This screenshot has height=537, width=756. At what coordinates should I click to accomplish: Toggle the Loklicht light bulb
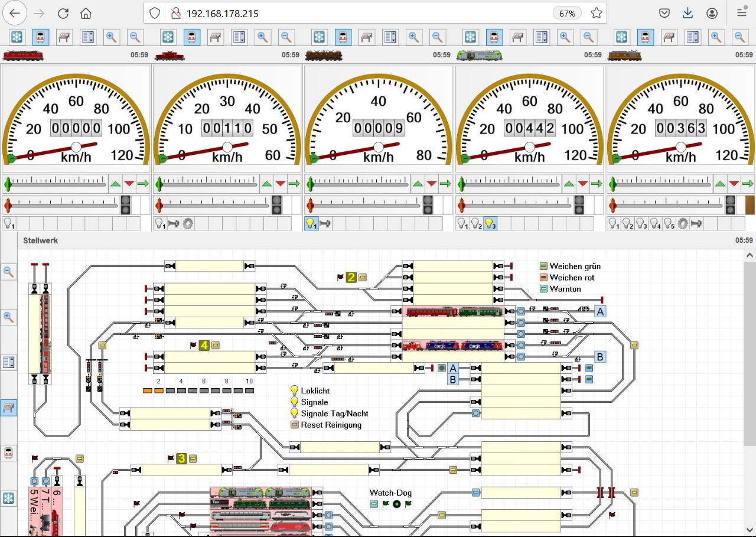coord(294,390)
